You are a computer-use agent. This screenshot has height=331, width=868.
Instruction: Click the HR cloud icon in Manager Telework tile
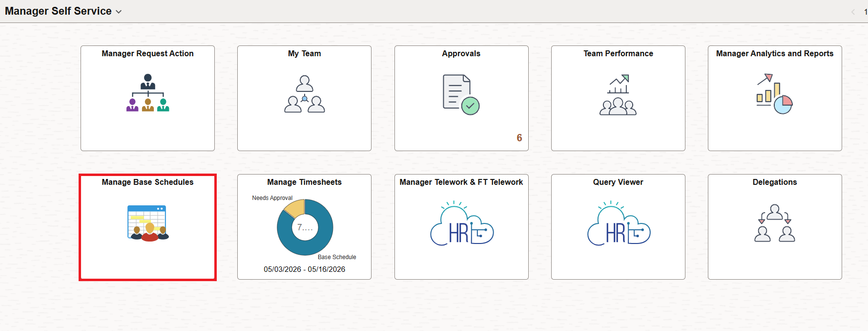[x=462, y=223]
